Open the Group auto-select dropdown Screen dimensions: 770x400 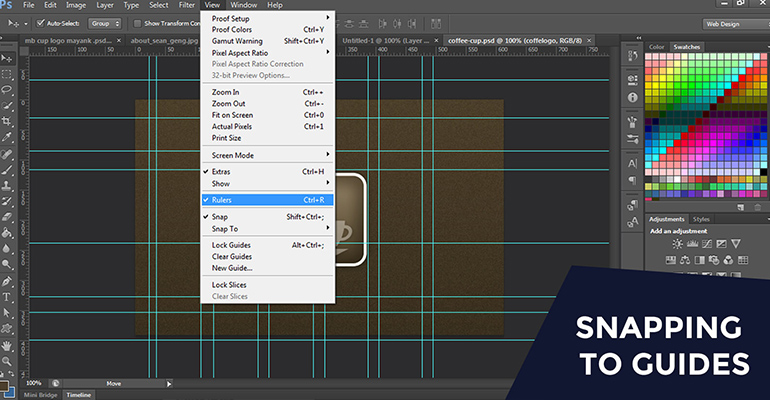tap(105, 23)
